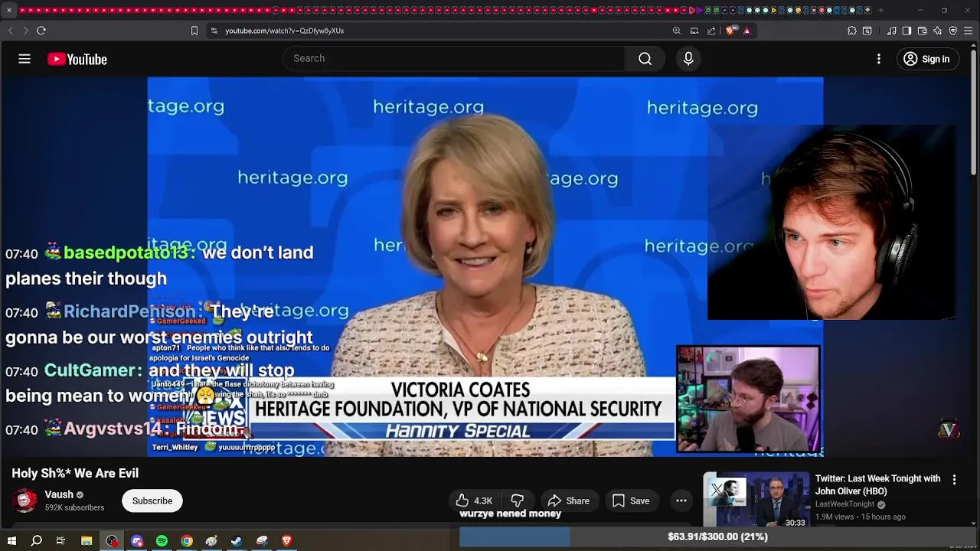Click LastWeekTonight channel name
The width and height of the screenshot is (980, 551).
click(x=844, y=504)
